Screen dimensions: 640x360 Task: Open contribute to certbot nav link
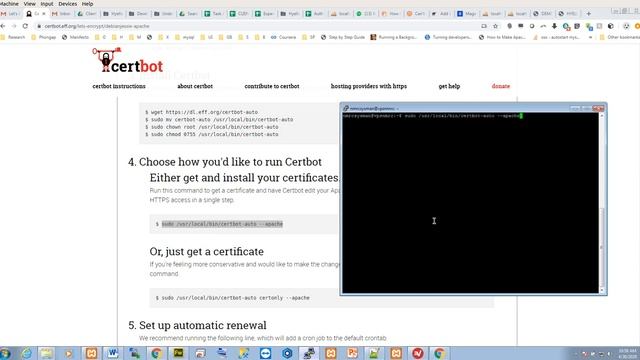[272, 86]
